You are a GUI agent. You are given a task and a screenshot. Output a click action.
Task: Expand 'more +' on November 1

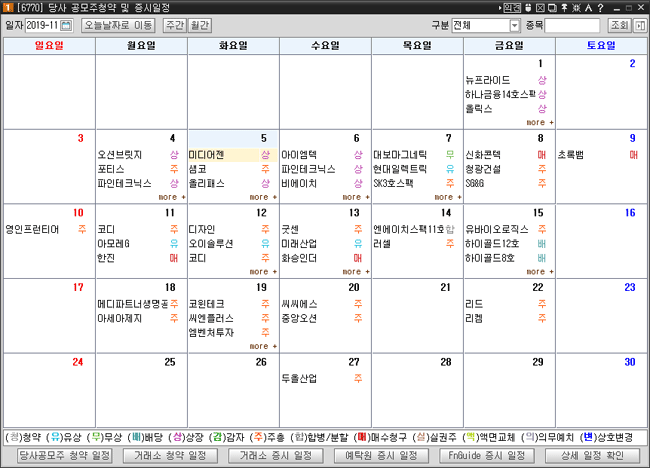pyautogui.click(x=540, y=122)
